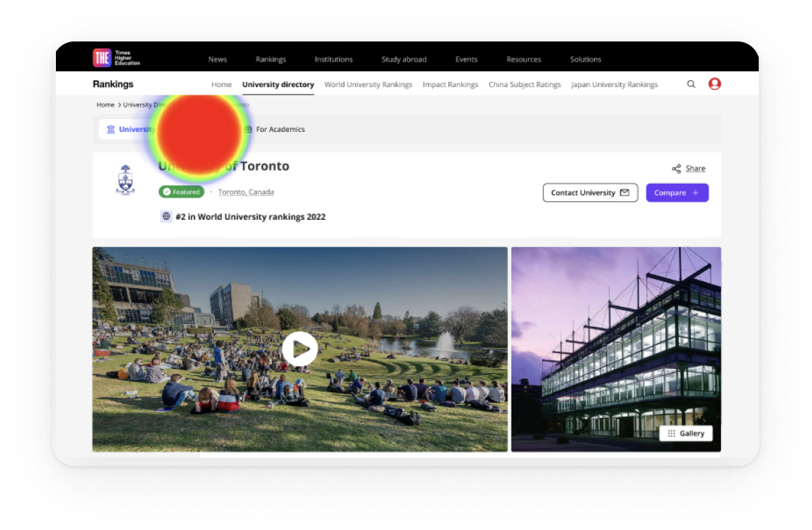Click the share network icon
812x530 pixels.
[676, 169]
